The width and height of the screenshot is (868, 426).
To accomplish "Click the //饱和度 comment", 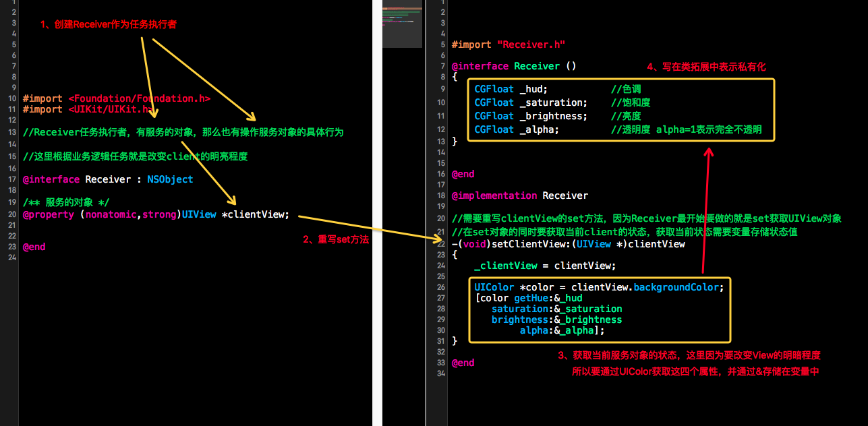I will tap(631, 102).
